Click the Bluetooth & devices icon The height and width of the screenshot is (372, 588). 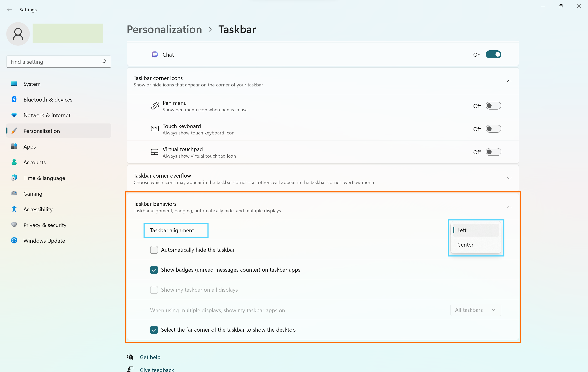[x=14, y=99]
